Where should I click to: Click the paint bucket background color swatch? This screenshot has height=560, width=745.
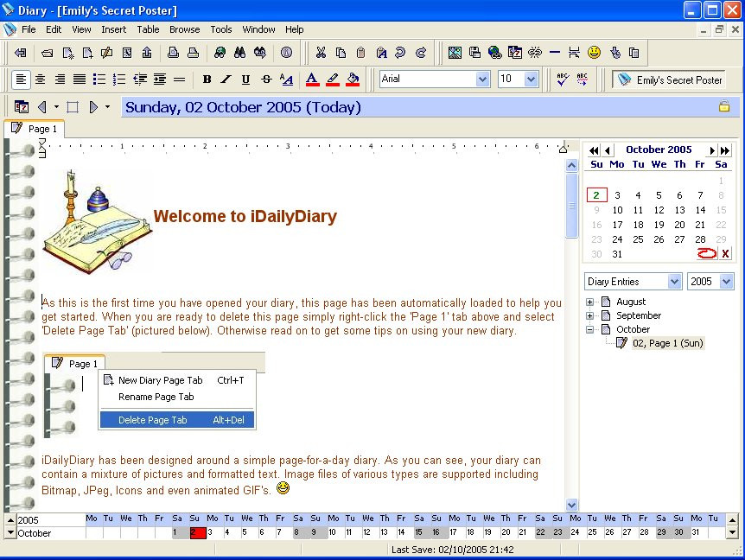[353, 80]
